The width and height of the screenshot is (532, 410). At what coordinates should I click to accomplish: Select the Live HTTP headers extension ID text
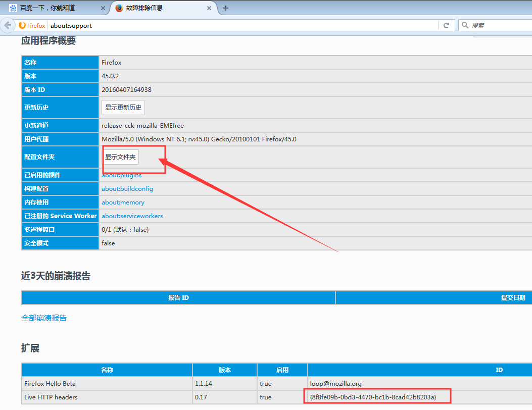tap(375, 397)
